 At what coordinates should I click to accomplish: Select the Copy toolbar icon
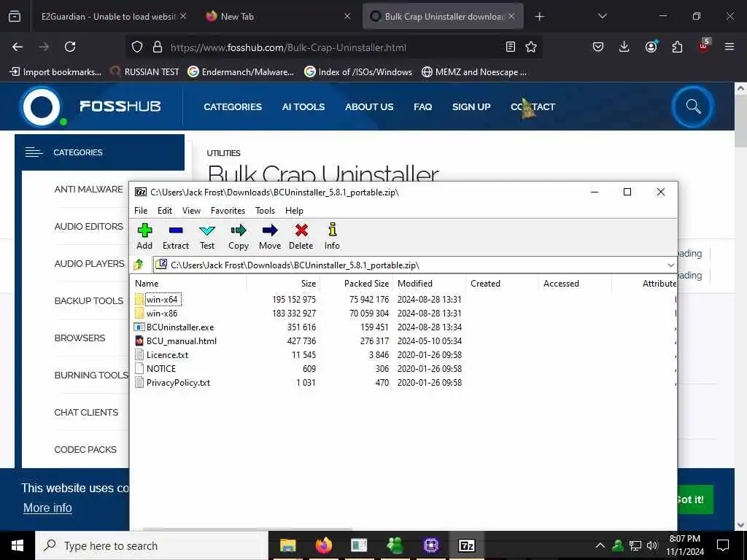[x=239, y=237]
